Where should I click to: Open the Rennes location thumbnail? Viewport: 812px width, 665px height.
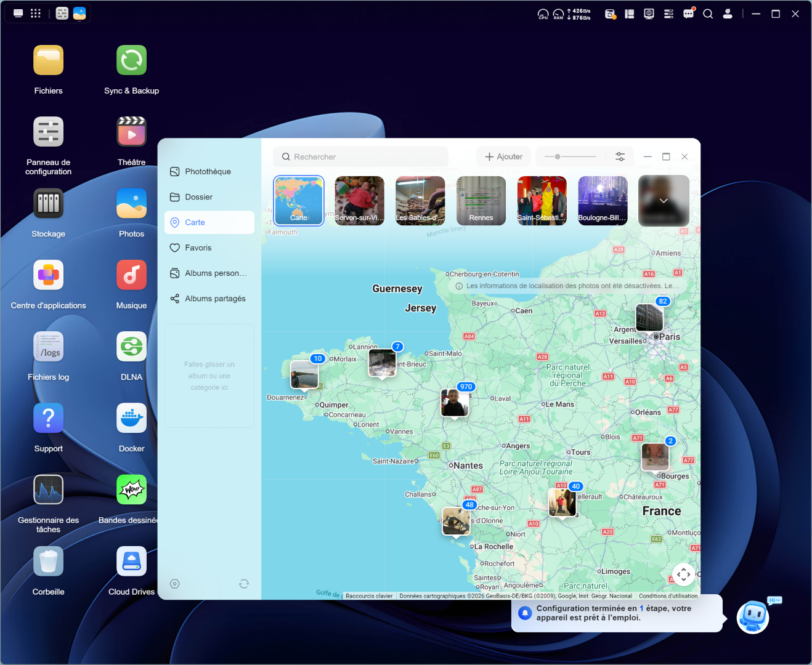click(481, 201)
